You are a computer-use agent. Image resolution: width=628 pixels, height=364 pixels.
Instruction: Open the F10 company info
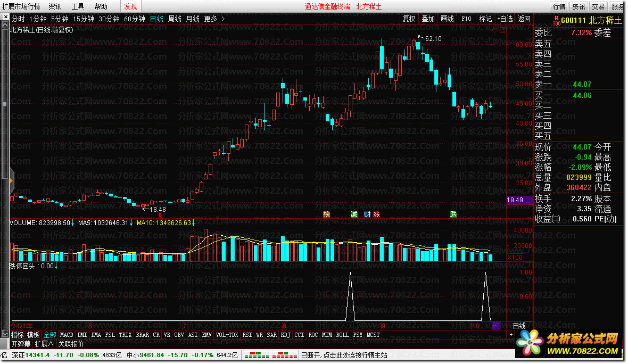(x=466, y=19)
